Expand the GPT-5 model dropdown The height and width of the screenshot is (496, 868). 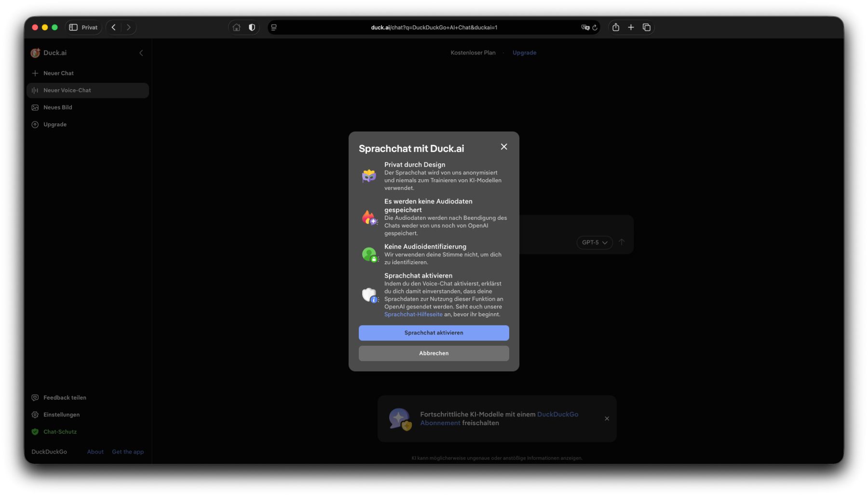click(594, 242)
